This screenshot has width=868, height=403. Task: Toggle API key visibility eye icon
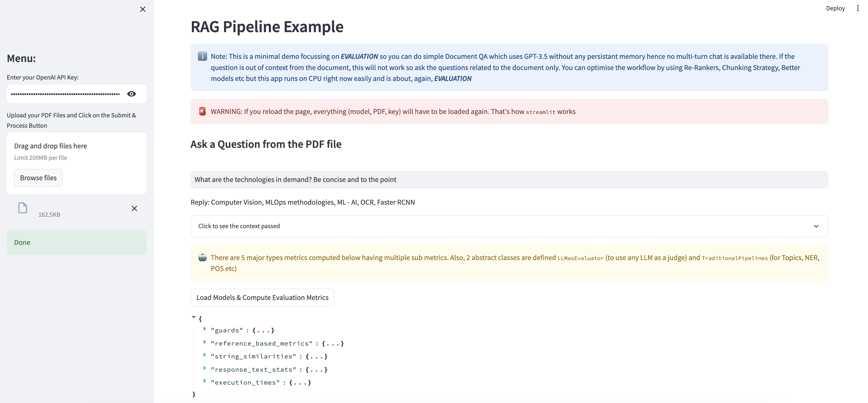click(x=132, y=94)
